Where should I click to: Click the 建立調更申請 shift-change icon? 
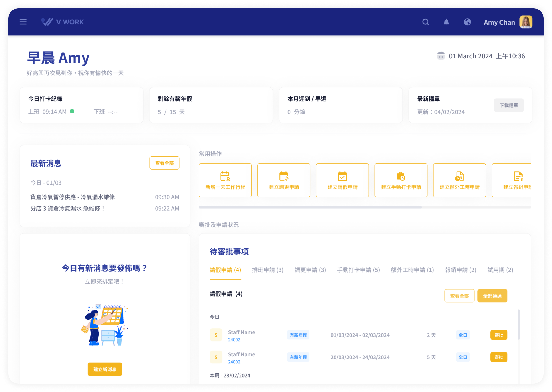tap(284, 176)
